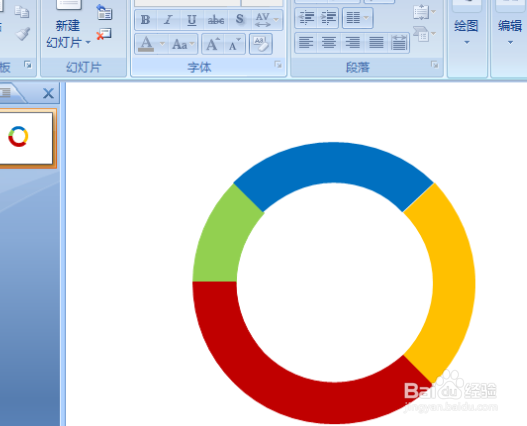Image resolution: width=527 pixels, height=426 pixels.
Task: Open 字体 font dialog launcher
Action: click(x=278, y=65)
